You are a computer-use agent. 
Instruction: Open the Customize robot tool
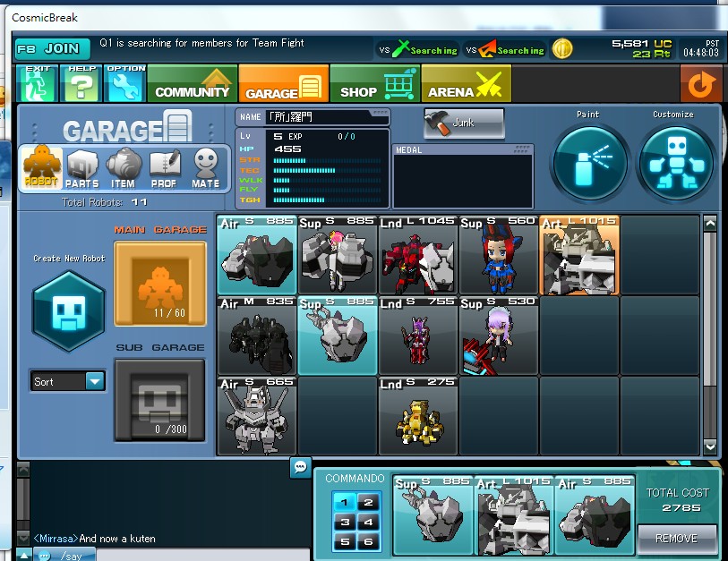tap(676, 164)
